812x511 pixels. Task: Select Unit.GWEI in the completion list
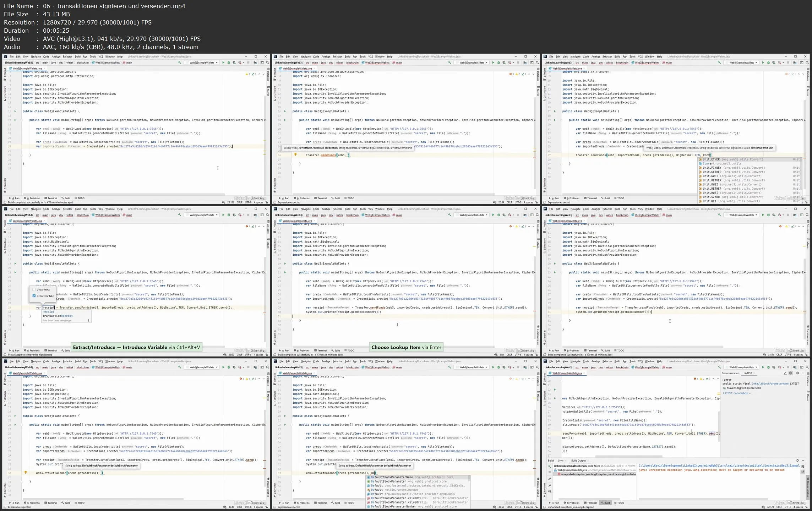(749, 176)
